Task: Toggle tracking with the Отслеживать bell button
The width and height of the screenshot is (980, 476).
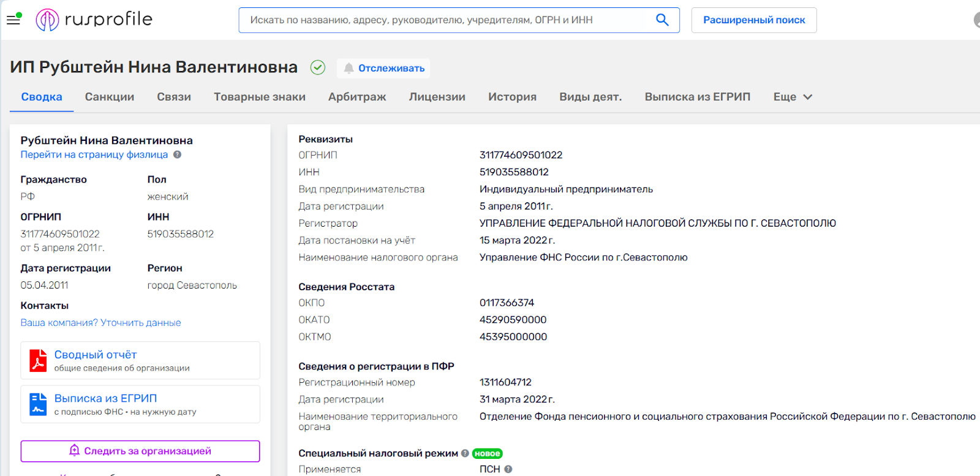Action: 383,68
